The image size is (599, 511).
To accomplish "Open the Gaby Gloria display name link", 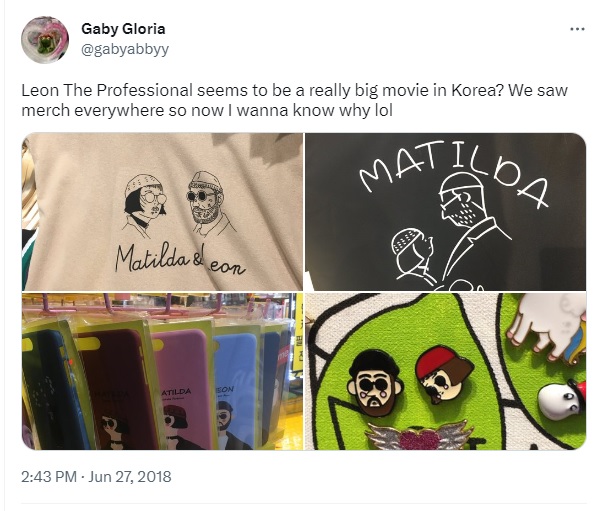I will point(123,29).
